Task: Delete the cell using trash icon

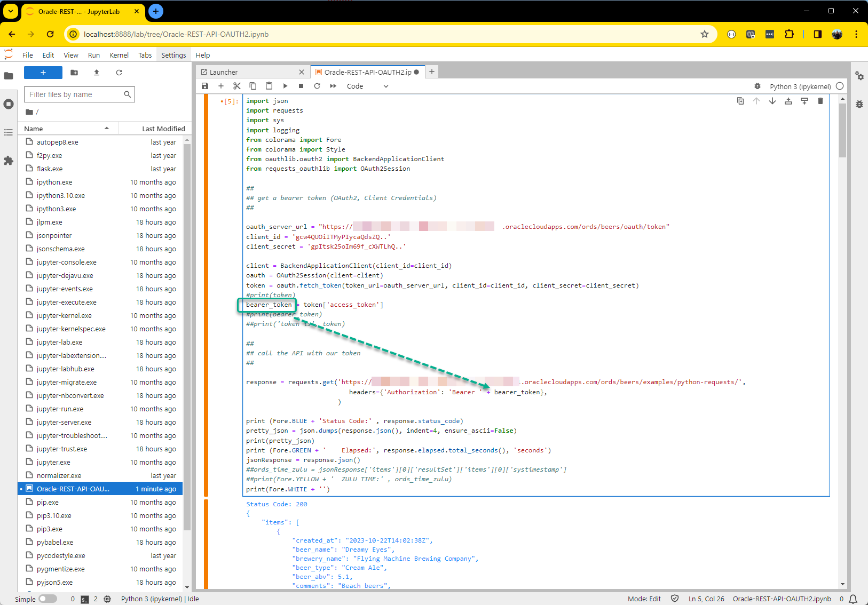Action: pos(820,101)
